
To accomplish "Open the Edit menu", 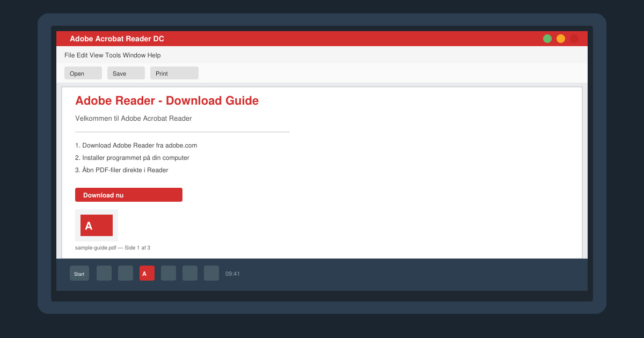I will click(82, 55).
